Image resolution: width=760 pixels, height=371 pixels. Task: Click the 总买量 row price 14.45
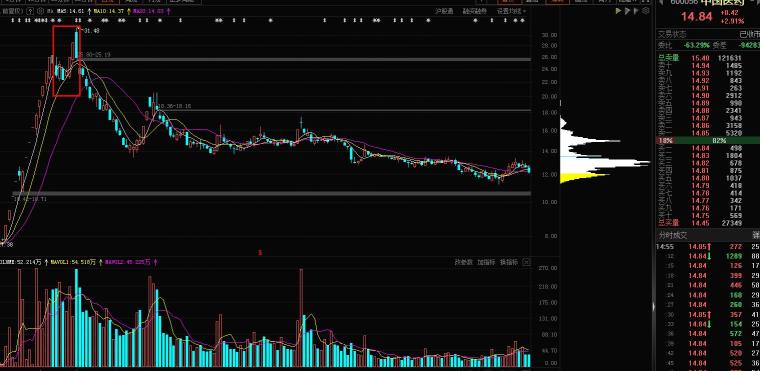pyautogui.click(x=701, y=223)
